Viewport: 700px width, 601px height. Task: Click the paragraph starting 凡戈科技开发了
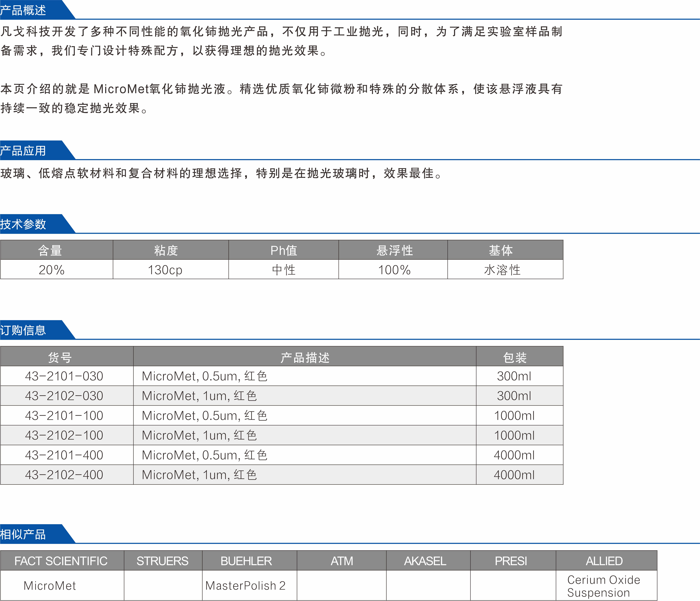click(x=281, y=41)
